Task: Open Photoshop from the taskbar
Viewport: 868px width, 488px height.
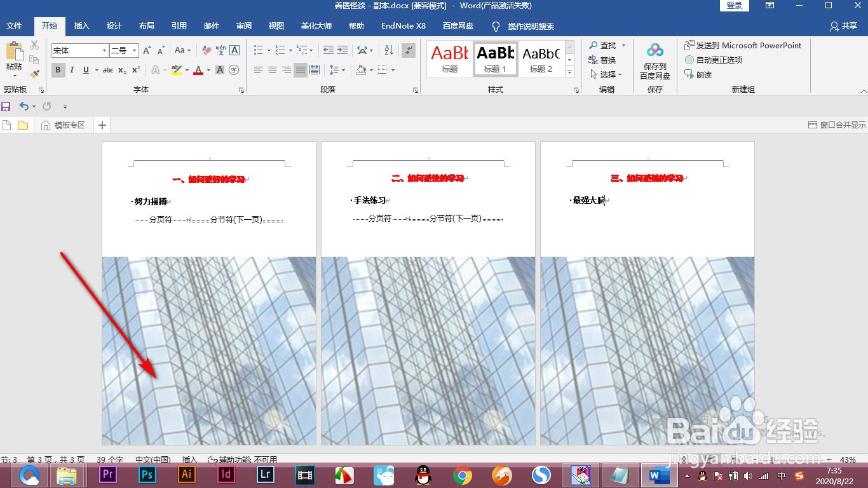Action: coord(147,475)
